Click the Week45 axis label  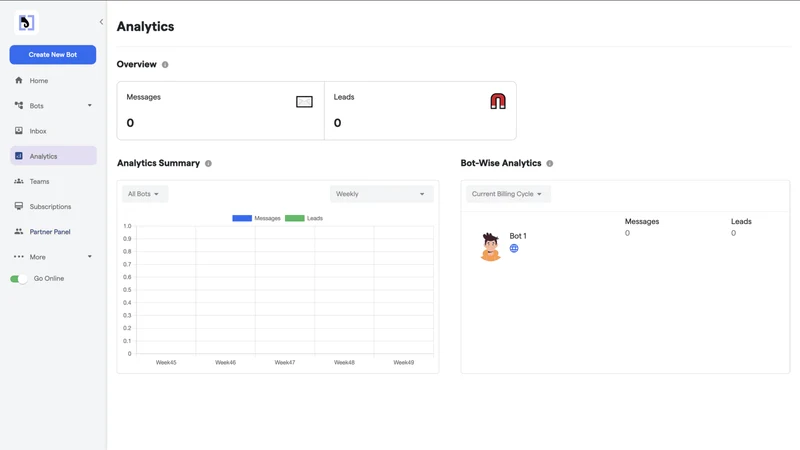click(166, 362)
